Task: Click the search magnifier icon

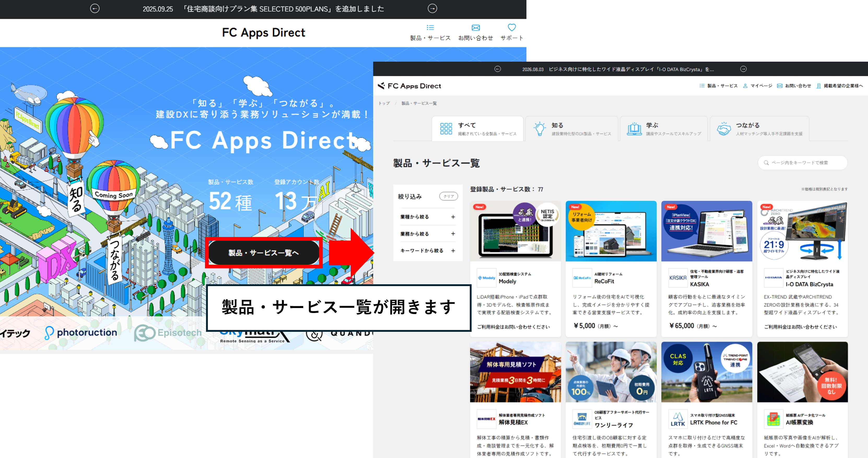Action: click(766, 163)
